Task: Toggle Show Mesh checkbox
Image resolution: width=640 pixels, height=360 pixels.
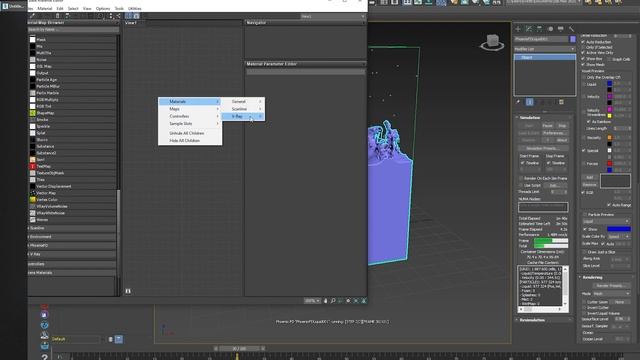Action: (583, 64)
